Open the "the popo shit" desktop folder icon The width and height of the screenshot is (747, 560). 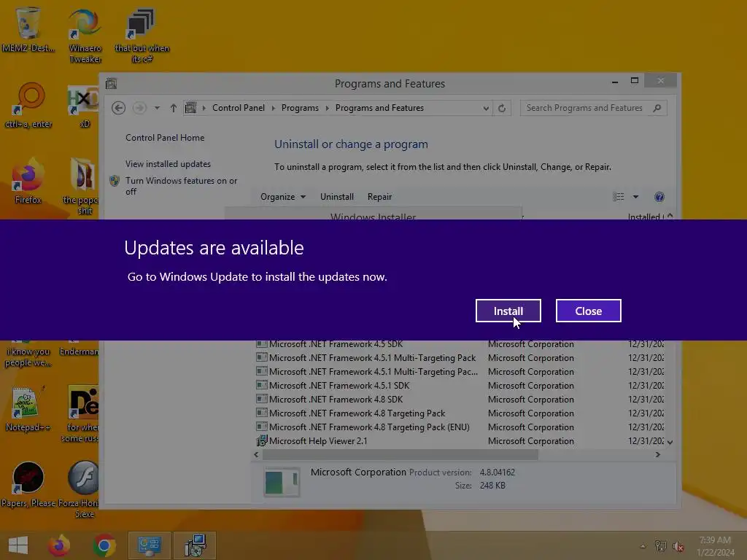coord(82,186)
